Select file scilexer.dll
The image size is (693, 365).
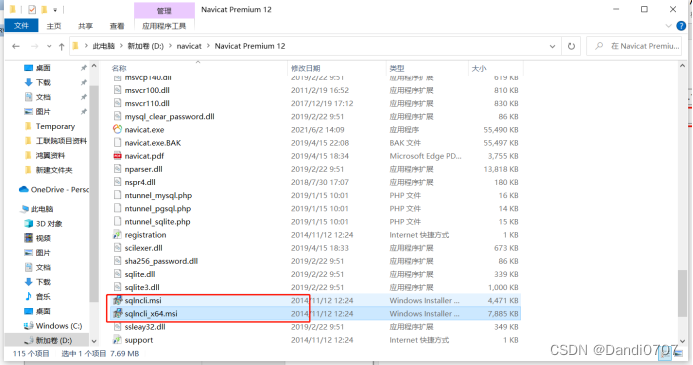(x=143, y=248)
